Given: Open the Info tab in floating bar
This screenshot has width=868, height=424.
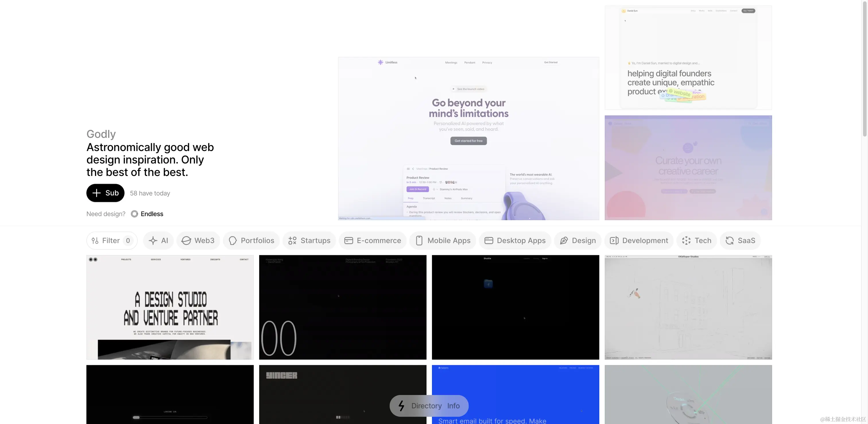Looking at the screenshot, I should [453, 406].
